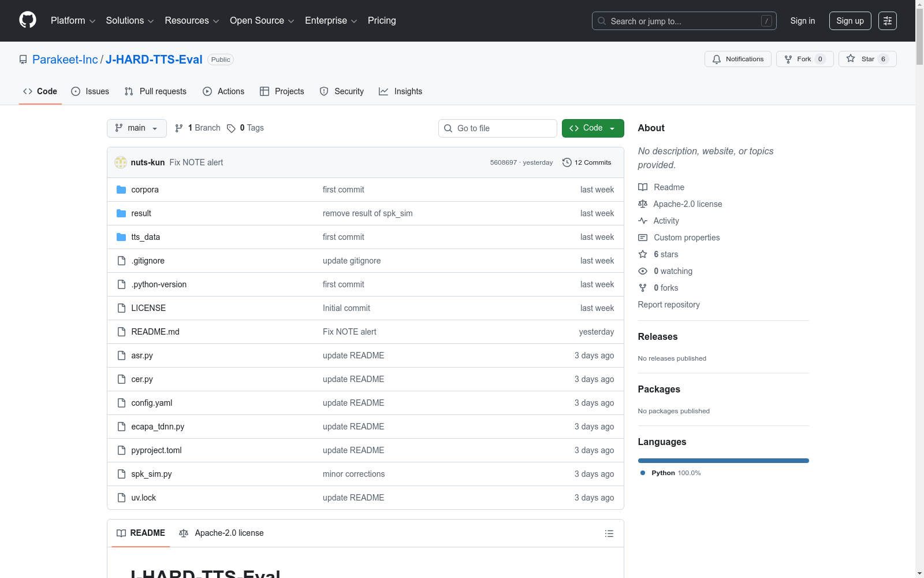Click the Sign in link
Screen dimensions: 924x578
(803, 21)
